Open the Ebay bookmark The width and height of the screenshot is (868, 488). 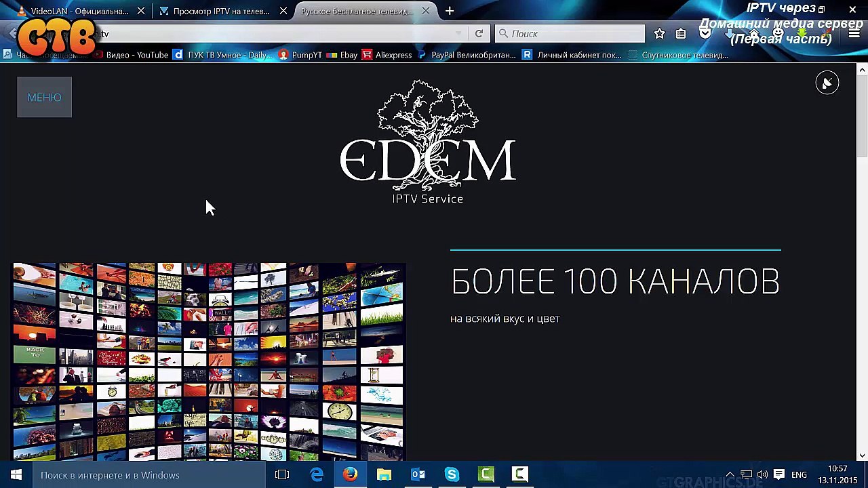coord(342,55)
